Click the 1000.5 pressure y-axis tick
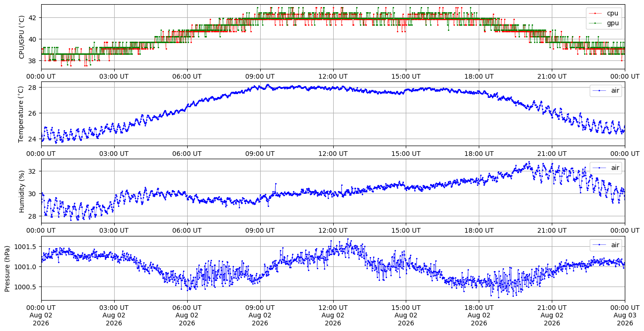 pos(26,287)
